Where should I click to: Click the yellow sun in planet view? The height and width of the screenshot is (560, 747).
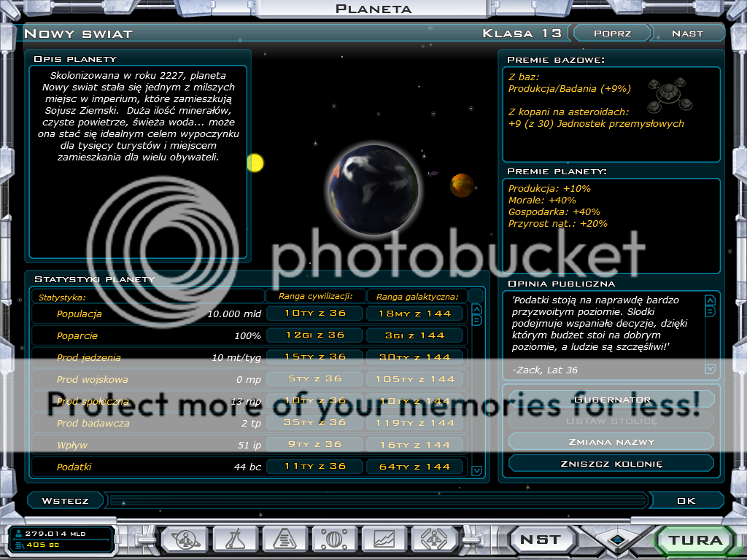tap(255, 163)
